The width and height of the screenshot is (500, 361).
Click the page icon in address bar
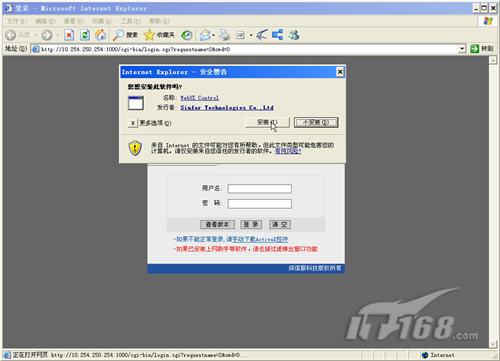[x=35, y=49]
